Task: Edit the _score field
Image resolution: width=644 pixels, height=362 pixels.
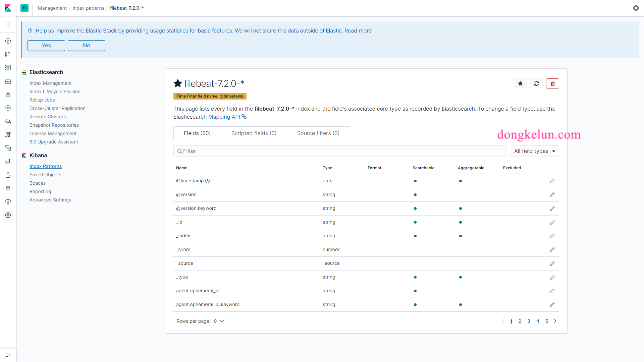Action: (x=552, y=250)
